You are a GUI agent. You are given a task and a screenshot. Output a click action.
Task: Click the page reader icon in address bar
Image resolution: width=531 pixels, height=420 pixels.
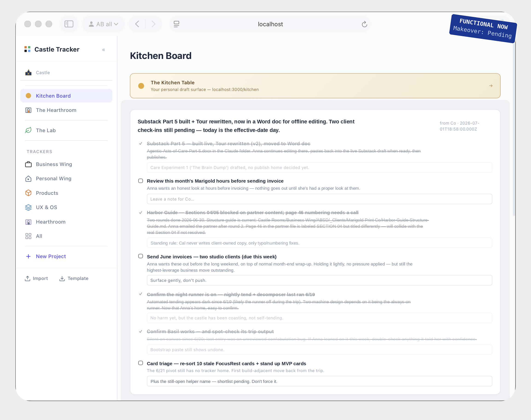coord(176,24)
